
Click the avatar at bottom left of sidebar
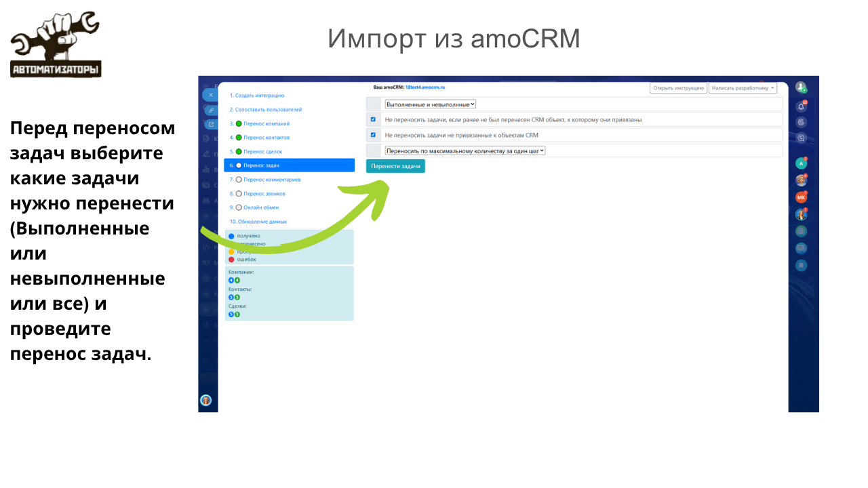(206, 400)
